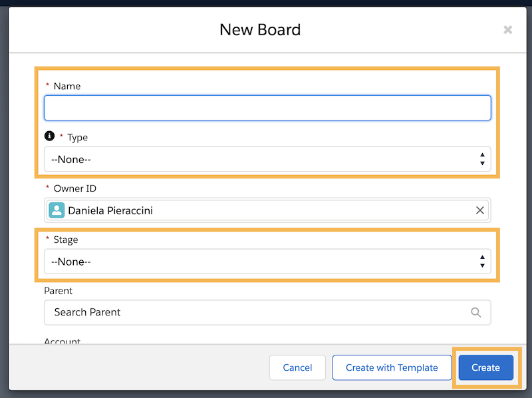Screen dimensions: 532x398
Task: Click Create to save the board
Action: click(x=485, y=367)
